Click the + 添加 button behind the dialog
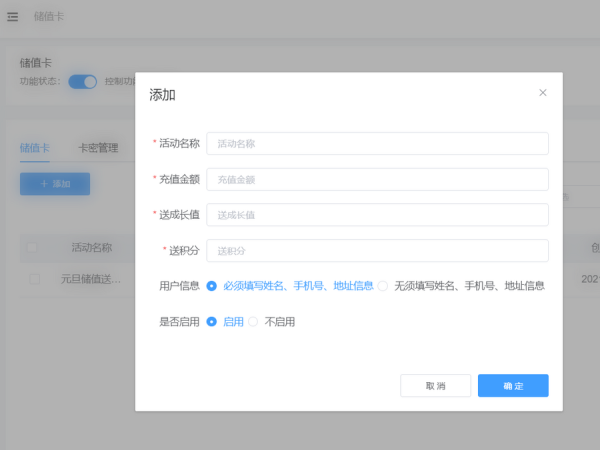Viewport: 600px width, 450px height. click(x=55, y=184)
